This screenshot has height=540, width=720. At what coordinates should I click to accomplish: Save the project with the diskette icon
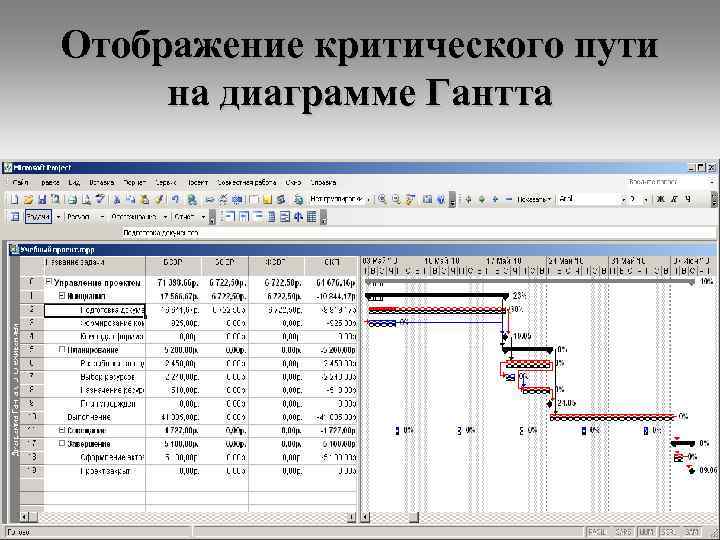(42, 199)
